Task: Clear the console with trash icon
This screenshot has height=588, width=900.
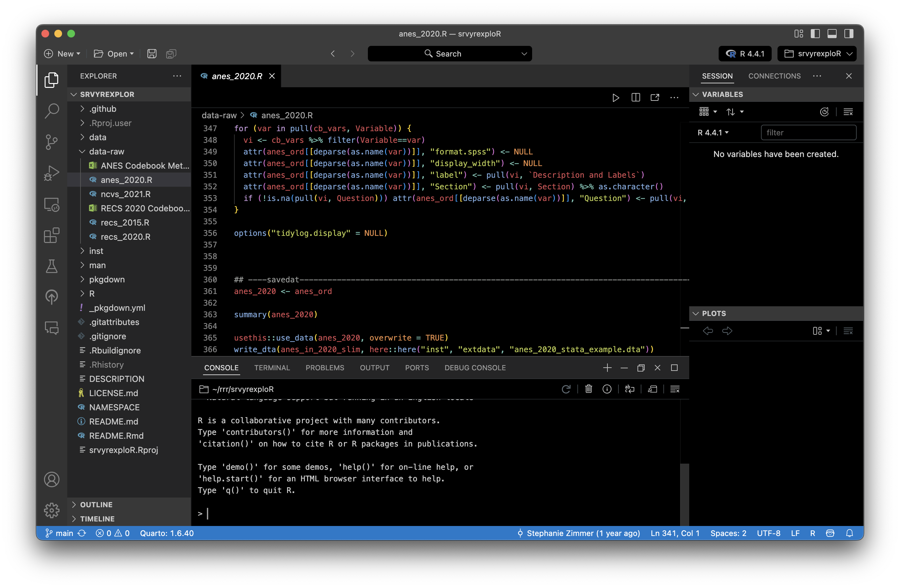Action: (588, 389)
